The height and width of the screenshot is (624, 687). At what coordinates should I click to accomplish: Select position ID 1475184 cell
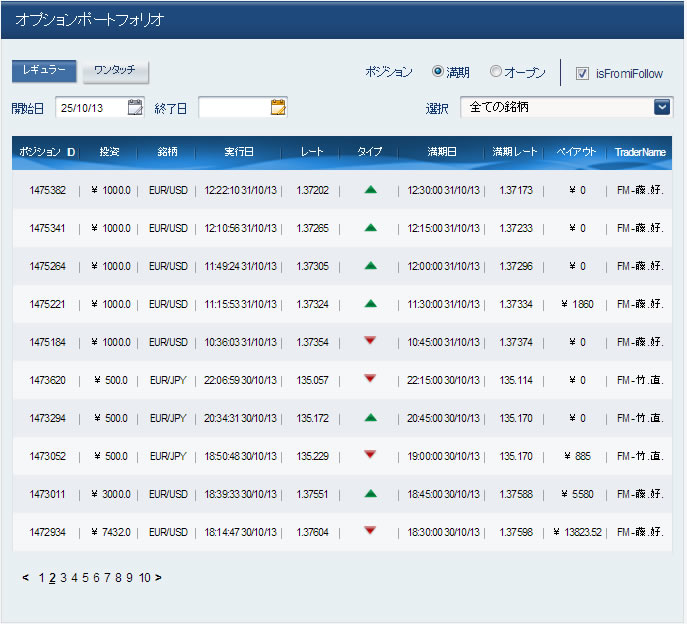(47, 342)
